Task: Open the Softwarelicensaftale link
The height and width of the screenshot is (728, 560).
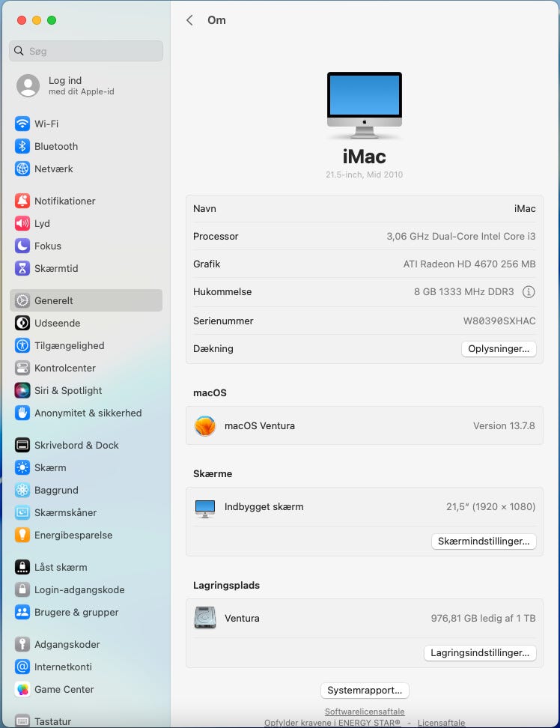Action: tap(365, 712)
